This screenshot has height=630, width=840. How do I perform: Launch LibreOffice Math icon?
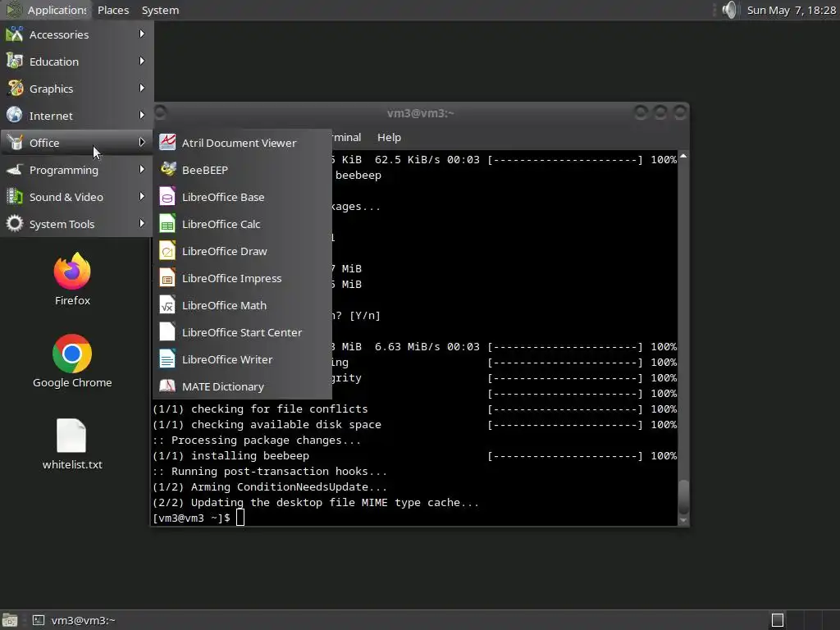point(167,305)
